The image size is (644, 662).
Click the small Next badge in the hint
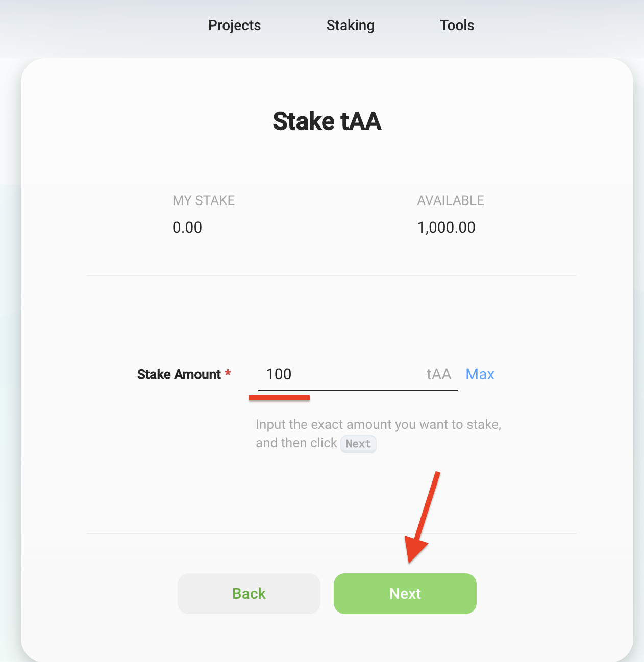[x=358, y=444]
